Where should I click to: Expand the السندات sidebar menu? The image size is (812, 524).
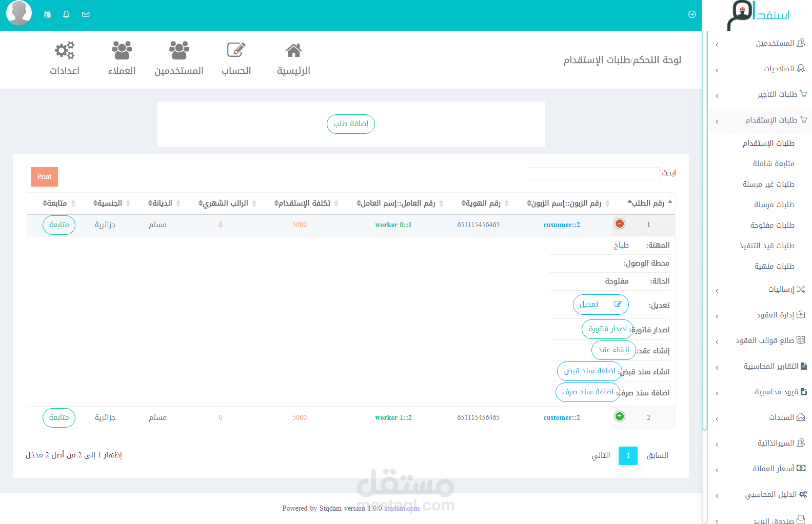tap(761, 418)
